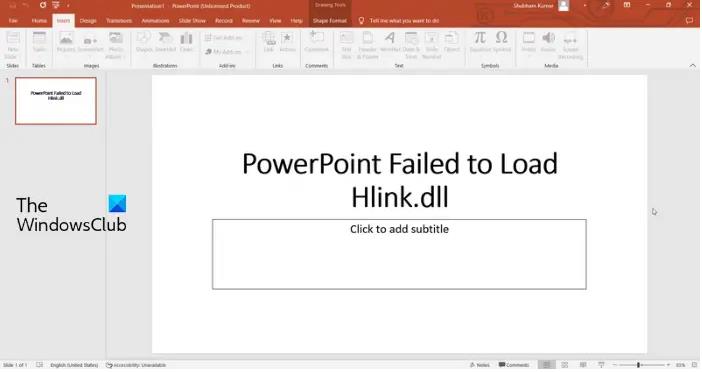This screenshot has height=372, width=702.
Task: Open the Table insertion tool
Action: 39,43
